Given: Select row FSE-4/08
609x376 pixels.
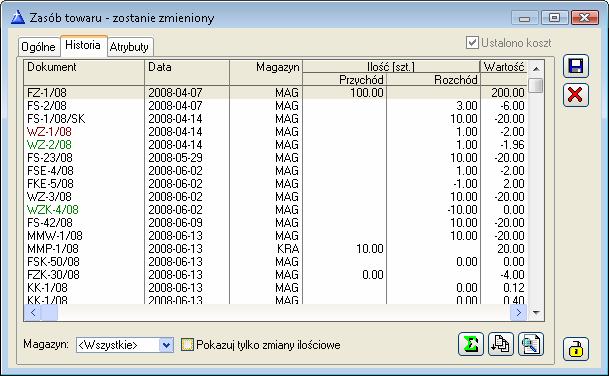Looking at the screenshot, I should (274, 171).
